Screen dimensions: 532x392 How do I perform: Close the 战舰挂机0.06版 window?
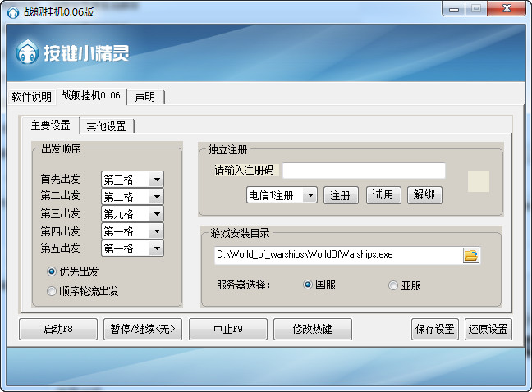click(507, 9)
